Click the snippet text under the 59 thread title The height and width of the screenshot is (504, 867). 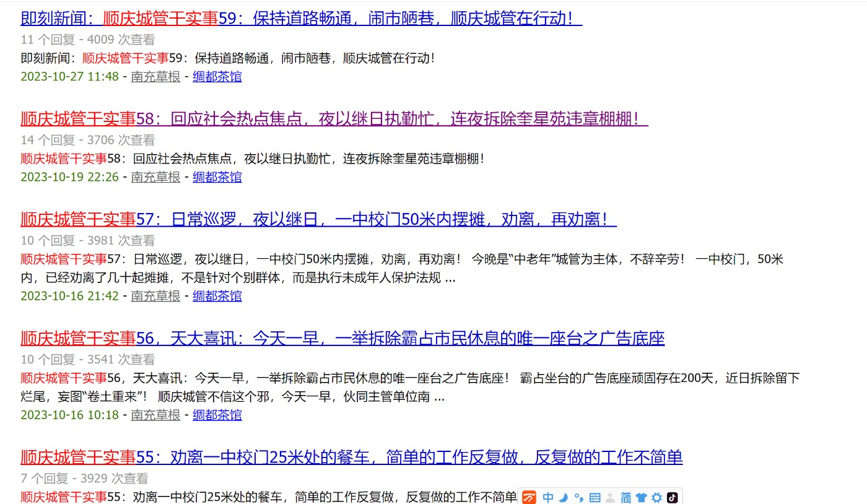(229, 58)
